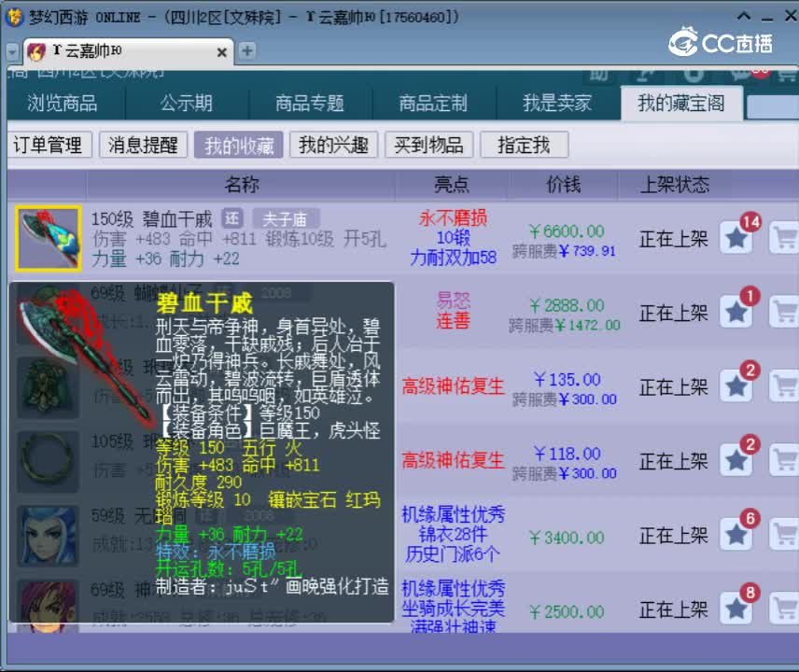799x672 pixels.
Task: Click the 59级 blue-haired character portrait
Action: click(x=48, y=536)
